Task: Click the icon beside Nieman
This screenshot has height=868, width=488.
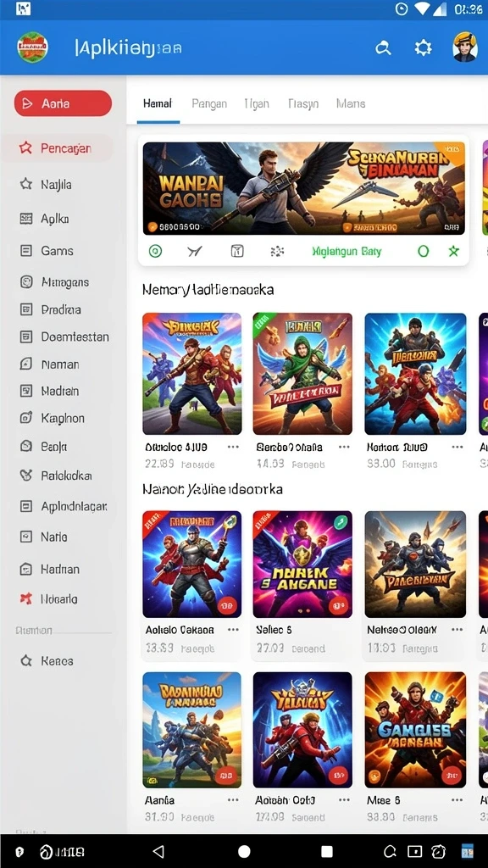Action: (x=26, y=364)
